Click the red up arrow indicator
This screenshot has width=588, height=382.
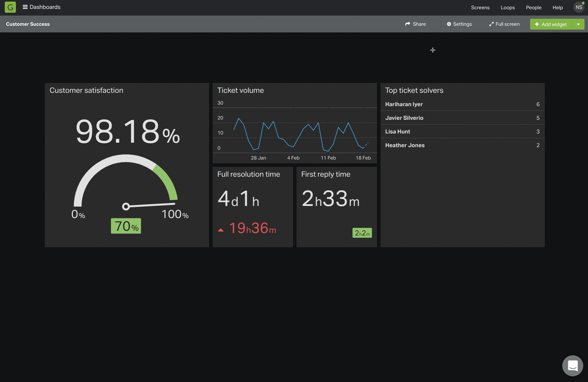(x=221, y=230)
